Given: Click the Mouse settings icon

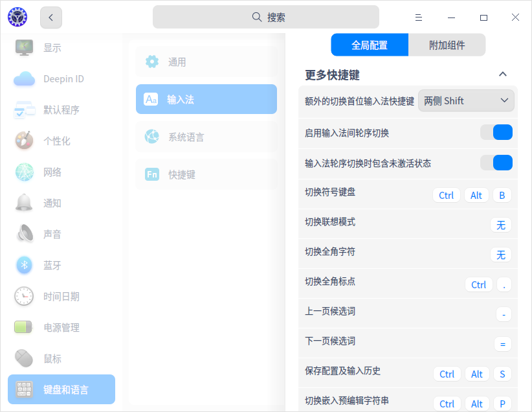Looking at the screenshot, I should 24,358.
